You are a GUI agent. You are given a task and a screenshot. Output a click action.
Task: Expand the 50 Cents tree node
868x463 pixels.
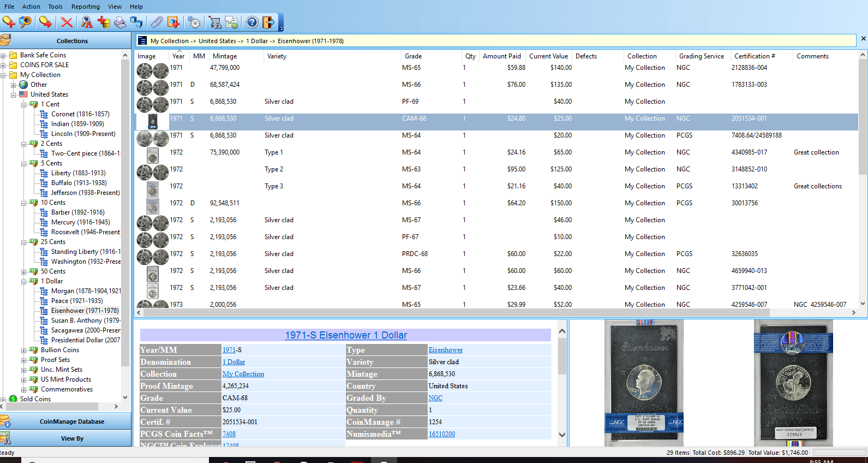tap(24, 271)
